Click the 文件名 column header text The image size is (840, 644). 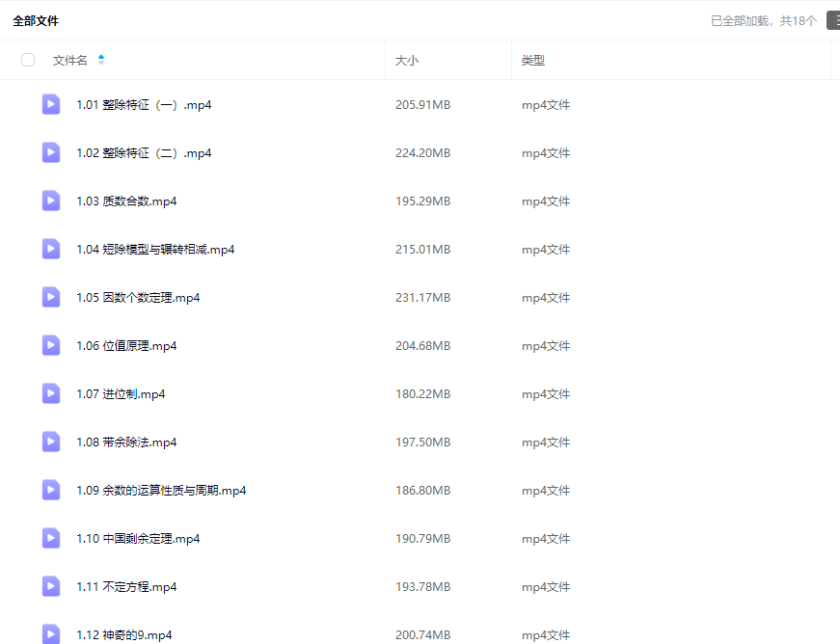click(69, 60)
